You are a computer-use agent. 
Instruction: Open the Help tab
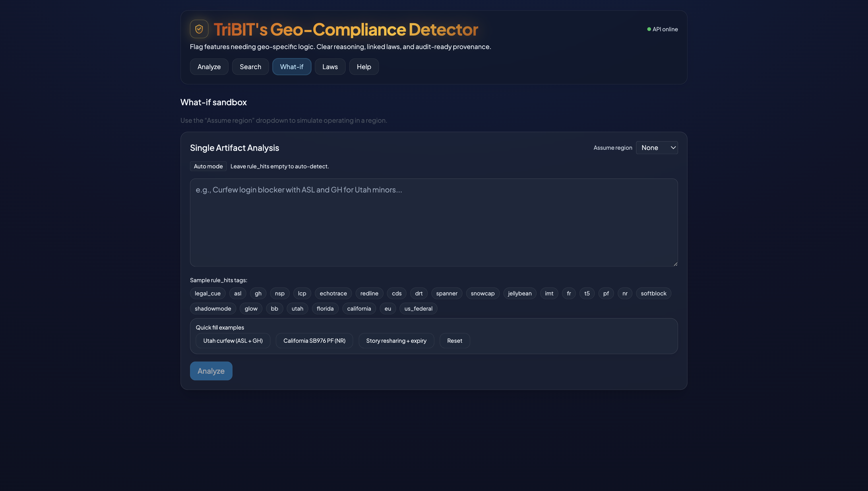[363, 67]
